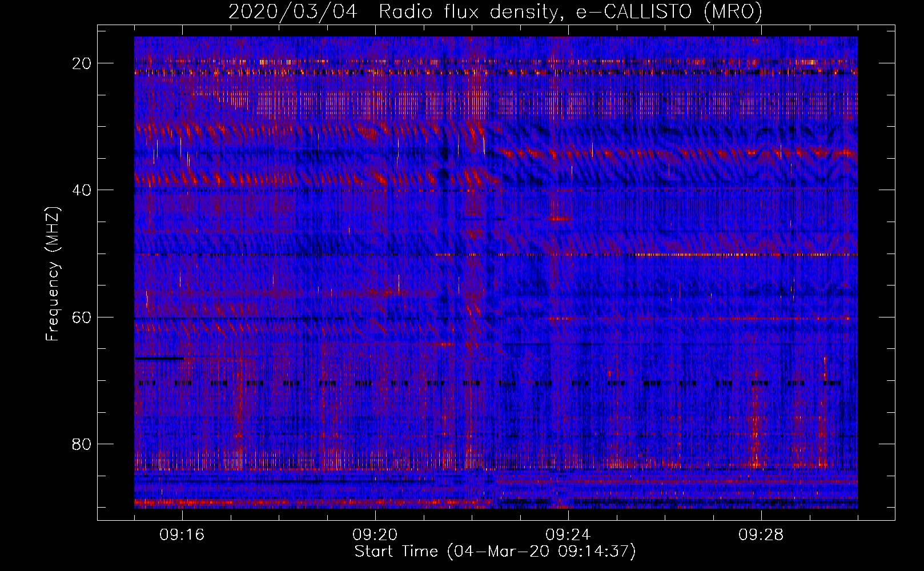
Task: Click the 09:24 time tick label
Action: (x=568, y=535)
